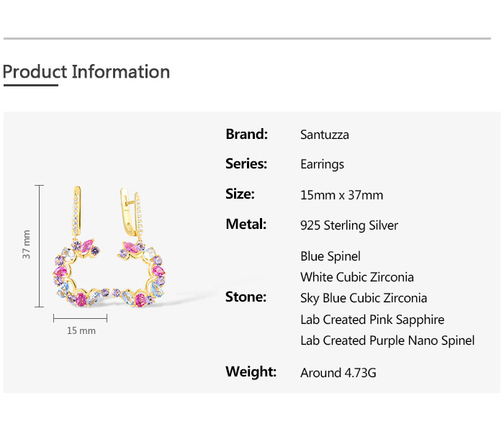The width and height of the screenshot is (504, 429).
Task: Click the 37 mm height label
Action: (27, 245)
